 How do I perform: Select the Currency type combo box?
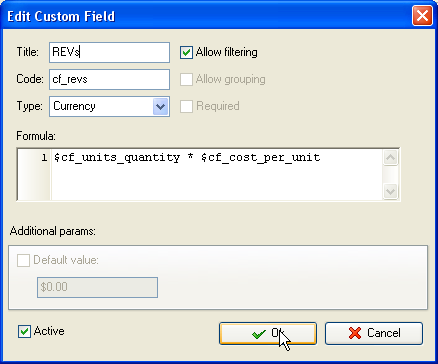(109, 107)
